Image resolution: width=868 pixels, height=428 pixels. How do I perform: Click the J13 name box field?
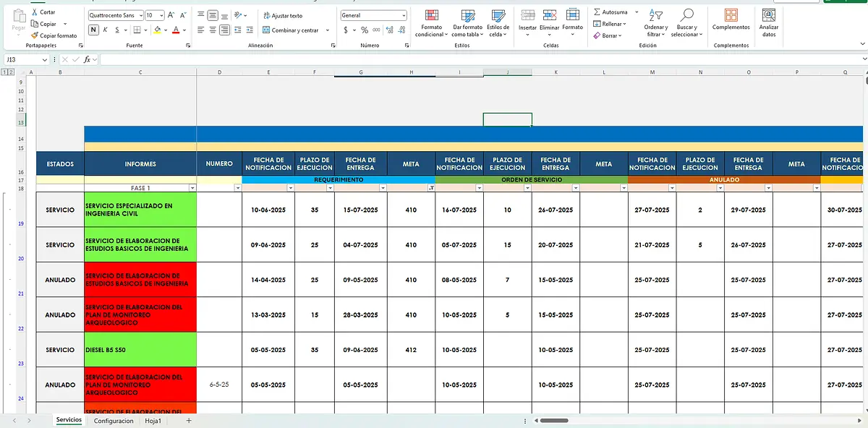coord(27,59)
